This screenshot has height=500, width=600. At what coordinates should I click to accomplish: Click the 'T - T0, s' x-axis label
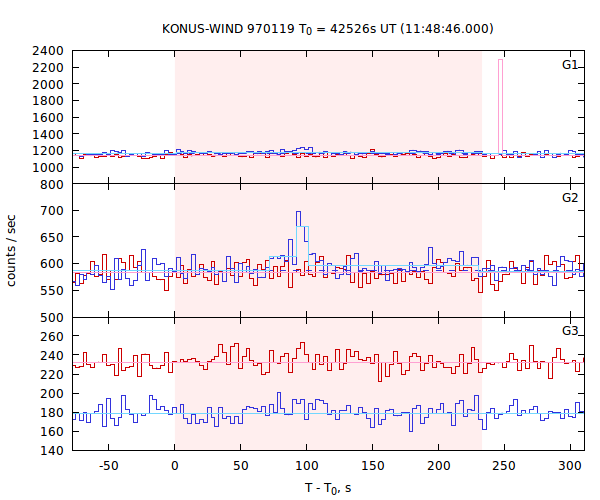click(328, 488)
